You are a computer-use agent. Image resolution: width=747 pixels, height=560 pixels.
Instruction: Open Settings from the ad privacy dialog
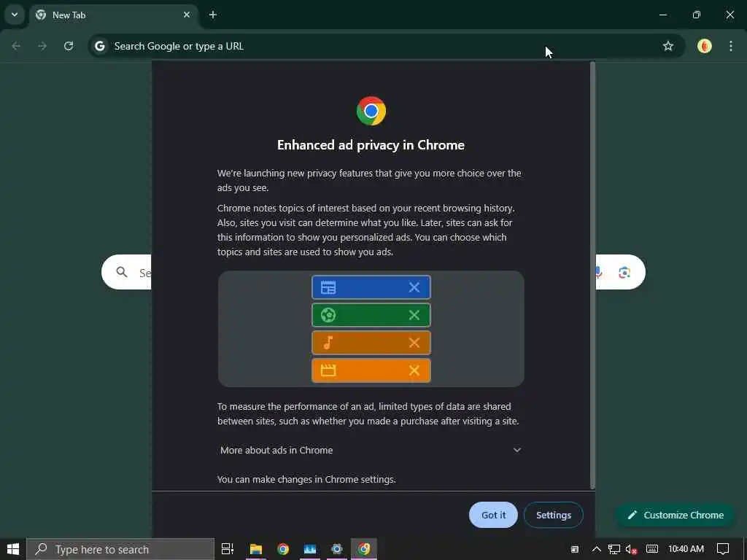coord(553,515)
